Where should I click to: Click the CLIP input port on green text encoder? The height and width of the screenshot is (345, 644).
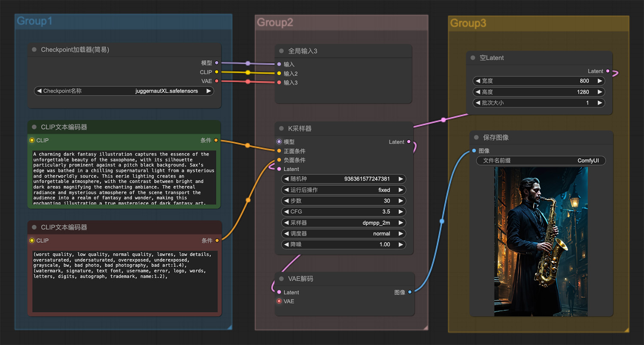tap(32, 140)
